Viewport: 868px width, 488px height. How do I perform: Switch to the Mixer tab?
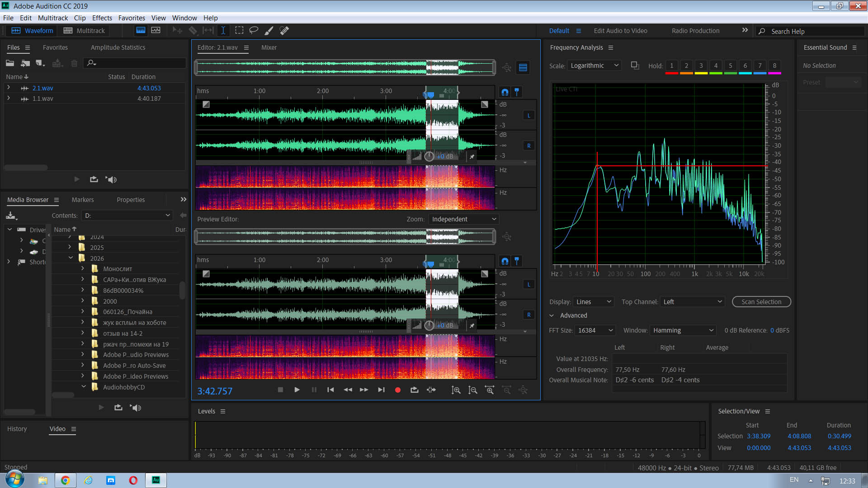click(x=269, y=47)
